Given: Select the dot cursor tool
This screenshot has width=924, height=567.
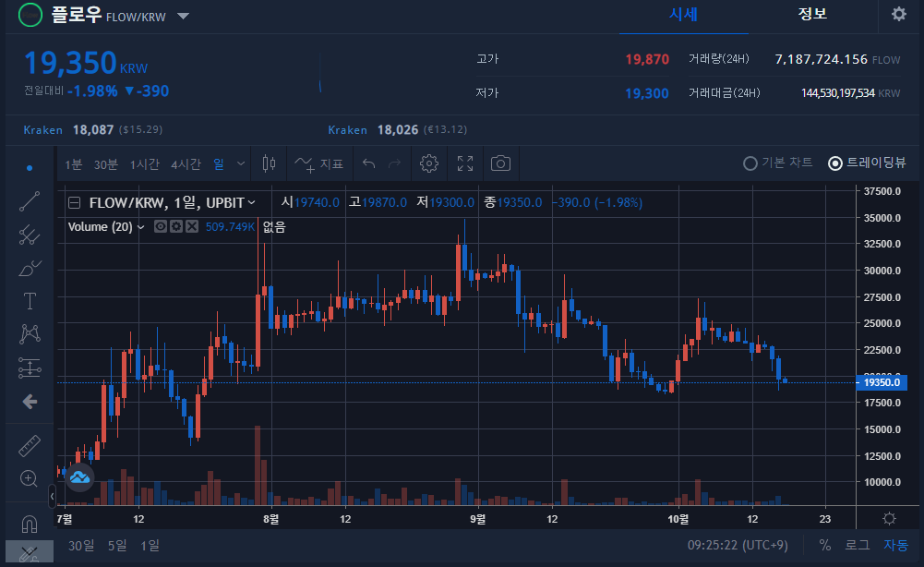Looking at the screenshot, I should [30, 168].
